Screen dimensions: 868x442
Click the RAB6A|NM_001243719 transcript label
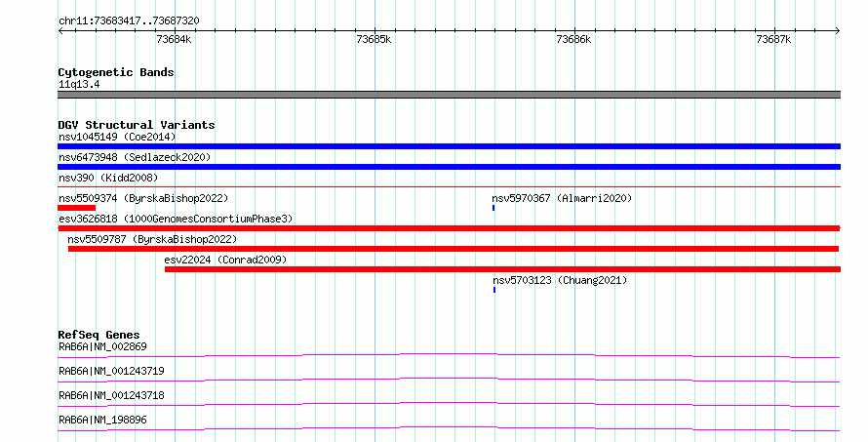coord(111,371)
